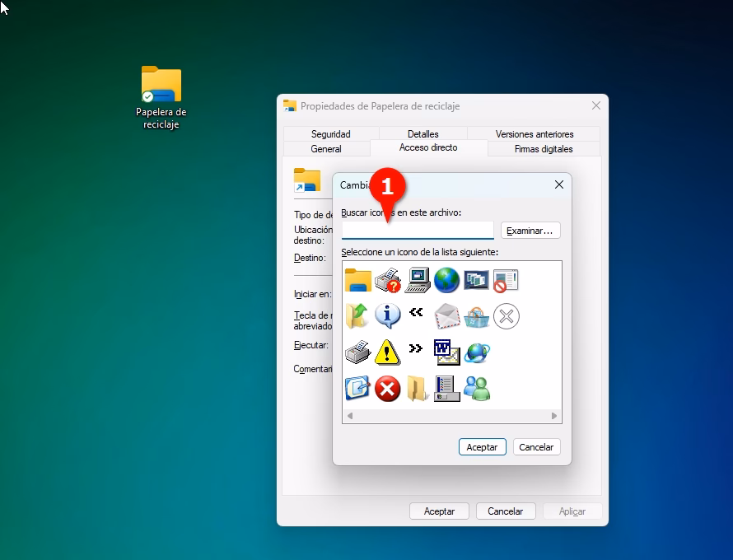The width and height of the screenshot is (733, 560).
Task: Select the checklist computer icon
Action: 447,389
